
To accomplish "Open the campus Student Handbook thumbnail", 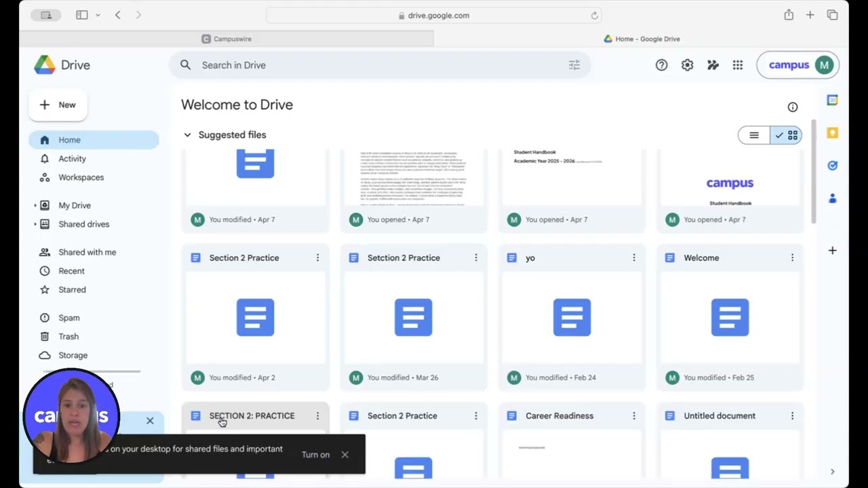I will click(730, 178).
